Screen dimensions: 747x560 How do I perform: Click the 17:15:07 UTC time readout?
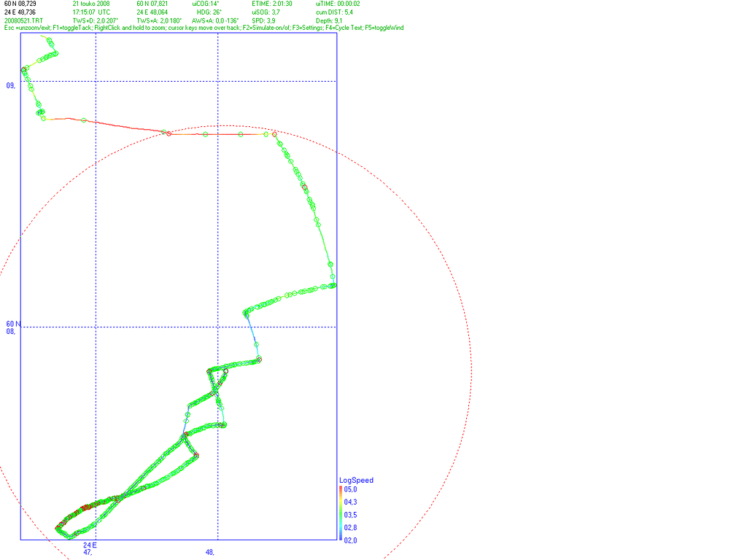pos(91,12)
